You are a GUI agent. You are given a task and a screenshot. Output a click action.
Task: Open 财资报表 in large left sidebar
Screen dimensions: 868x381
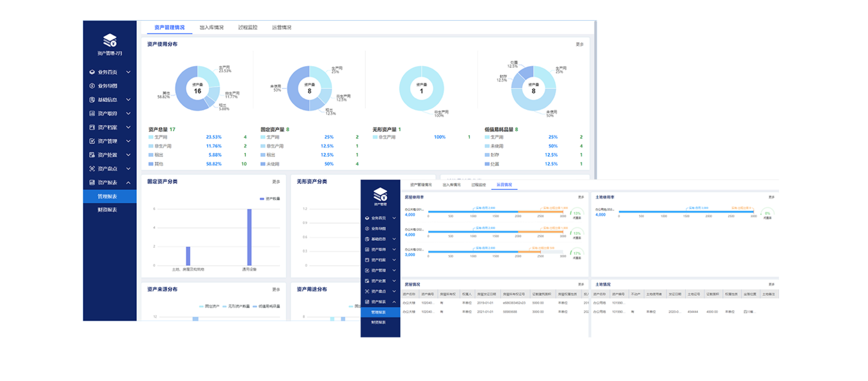(x=107, y=210)
